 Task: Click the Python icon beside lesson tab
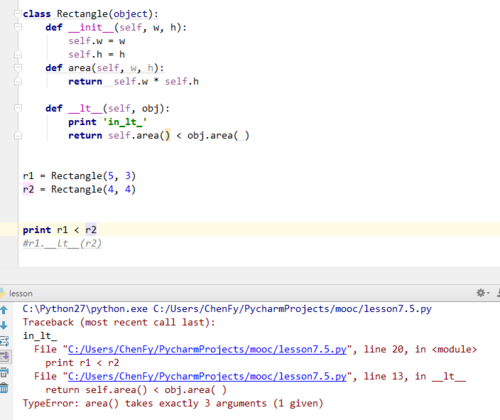tap(3, 293)
